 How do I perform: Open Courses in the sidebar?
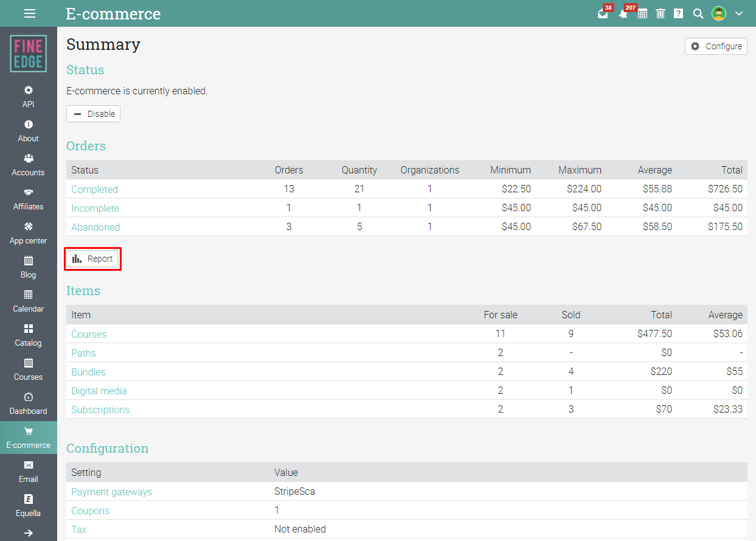[x=28, y=369]
